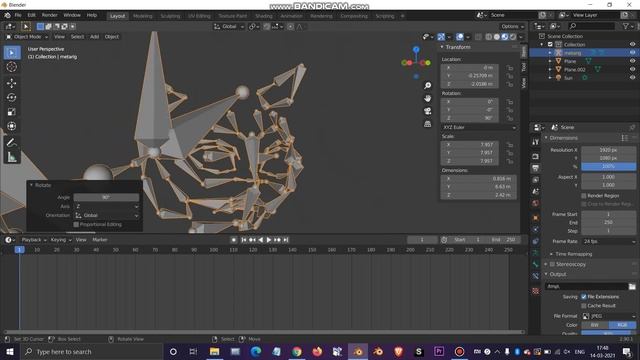Open the Window menu

(72, 15)
